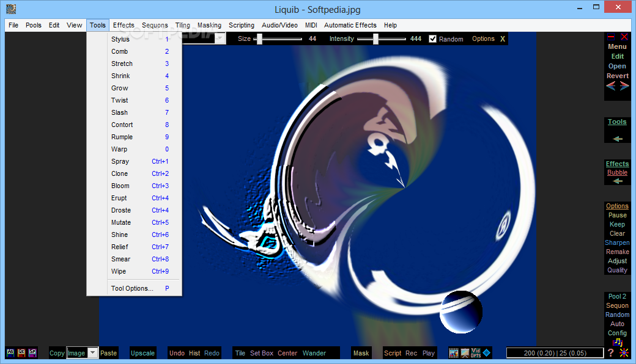Click the Undo button
This screenshot has height=364, width=636.
[177, 353]
